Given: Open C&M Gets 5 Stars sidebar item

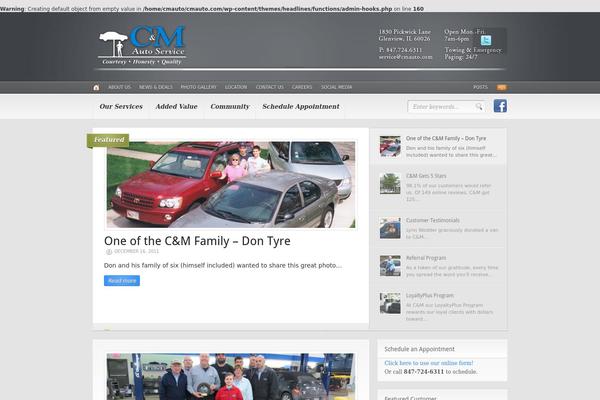Looking at the screenshot, I should coord(426,176).
